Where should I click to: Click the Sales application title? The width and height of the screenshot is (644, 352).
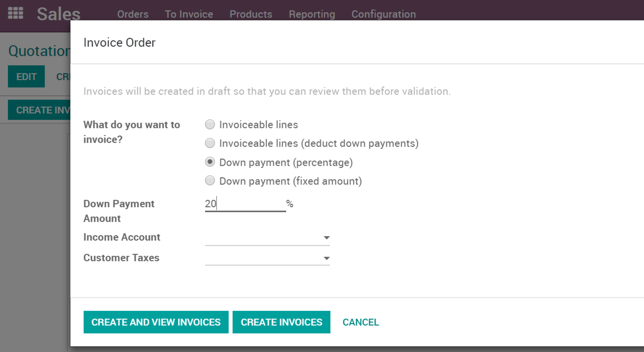58,14
